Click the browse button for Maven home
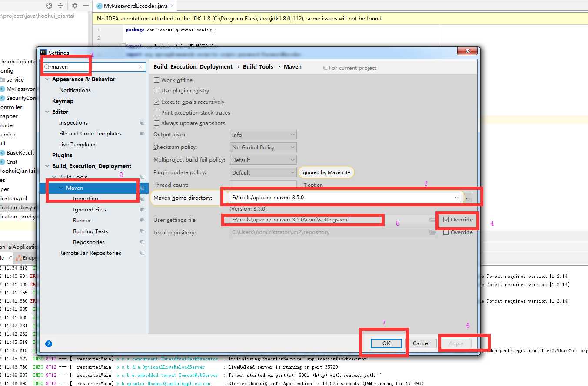This screenshot has width=588, height=386. click(x=468, y=198)
